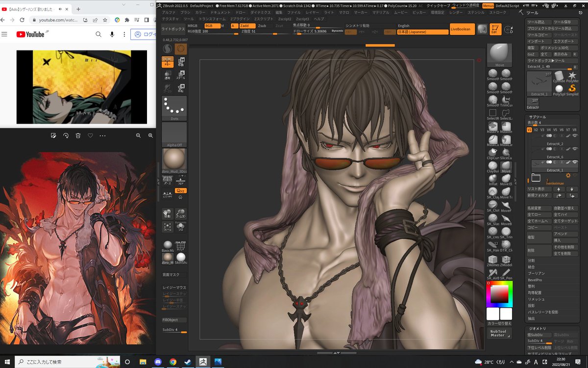Toggle the XYZ rotation button
Screen dimensions: 588x368
point(181,191)
